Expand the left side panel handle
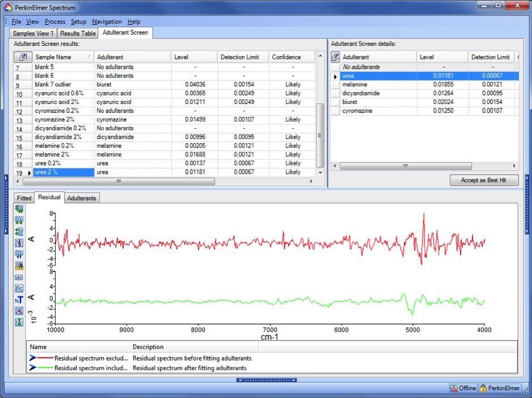Viewport: 532px width, 398px height. (6, 205)
